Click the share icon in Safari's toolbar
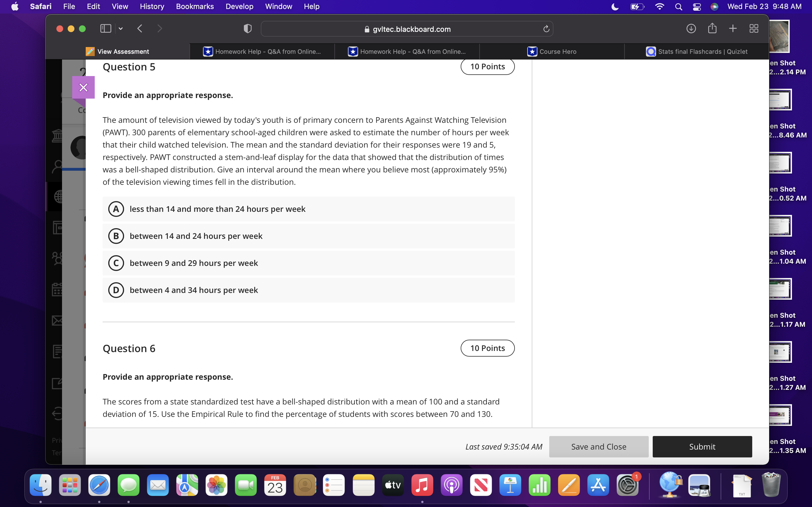 pyautogui.click(x=712, y=28)
